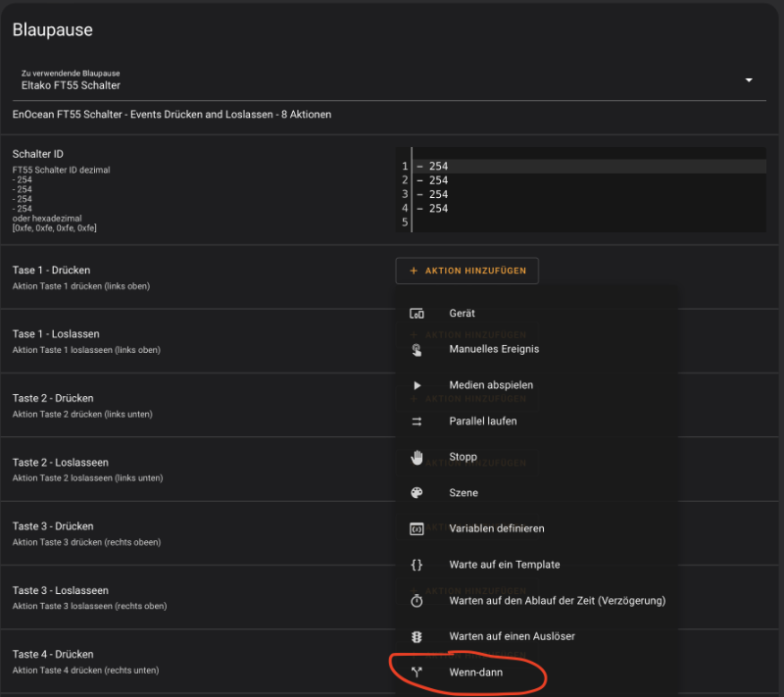Screen dimensions: 784x697
Task: Click the circled Wenn-dann branch icon
Action: [416, 672]
